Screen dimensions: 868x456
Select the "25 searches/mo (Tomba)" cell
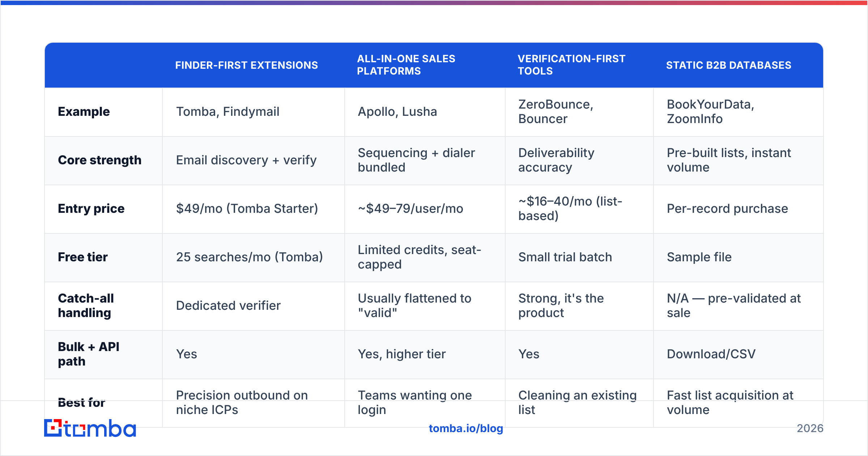[x=254, y=258]
